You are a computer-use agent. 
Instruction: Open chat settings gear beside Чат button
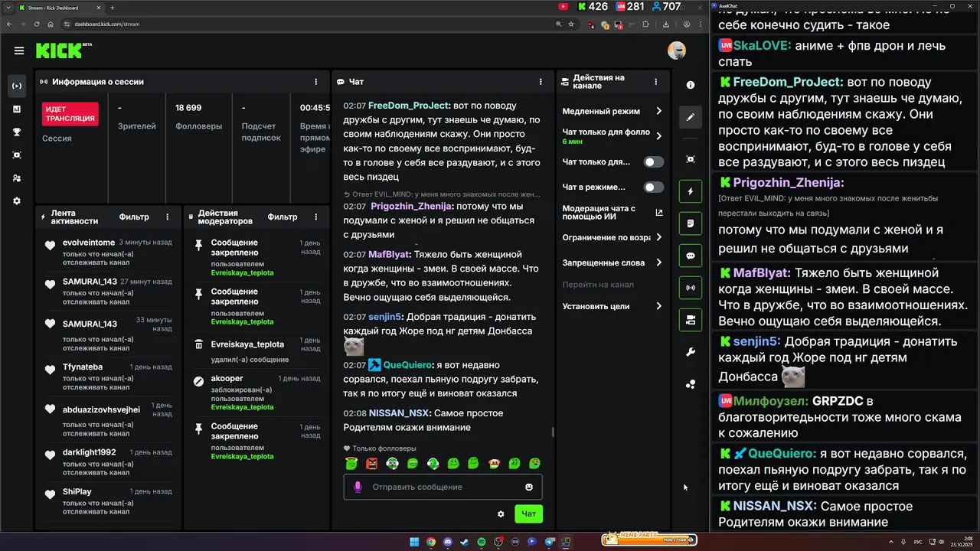click(x=501, y=514)
